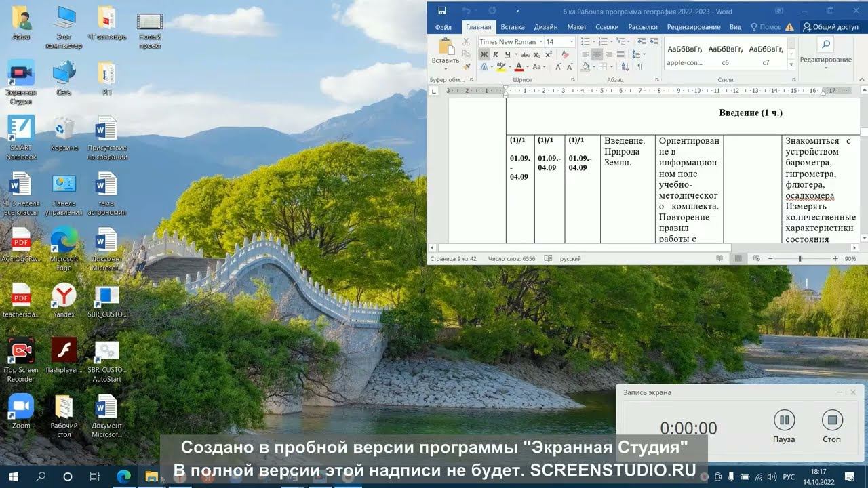
Task: Click the Sort A-Z icon
Action: point(626,66)
